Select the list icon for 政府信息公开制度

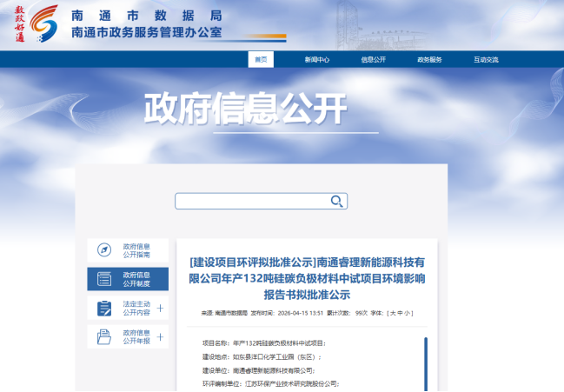[104, 279]
